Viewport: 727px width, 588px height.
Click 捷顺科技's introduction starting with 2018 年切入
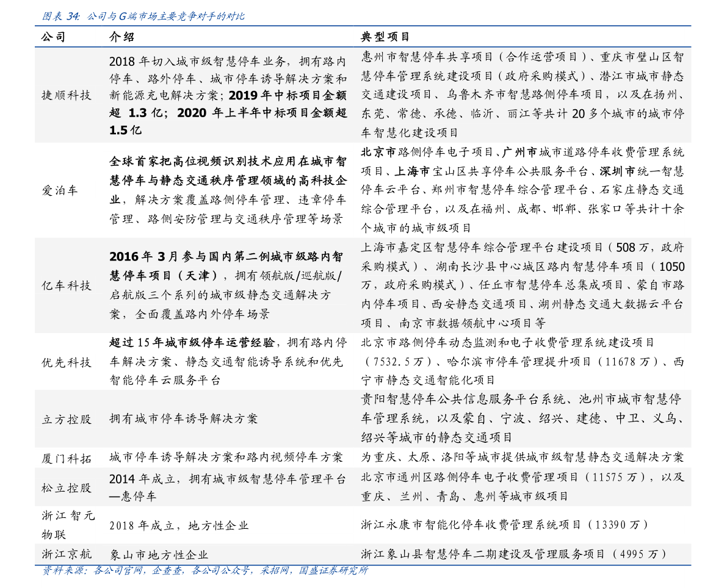click(228, 95)
